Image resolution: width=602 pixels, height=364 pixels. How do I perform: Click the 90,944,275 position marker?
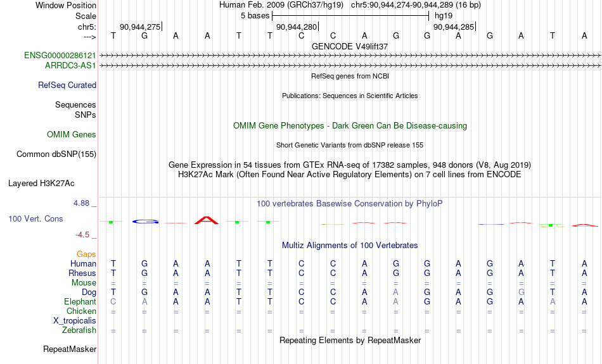point(141,27)
